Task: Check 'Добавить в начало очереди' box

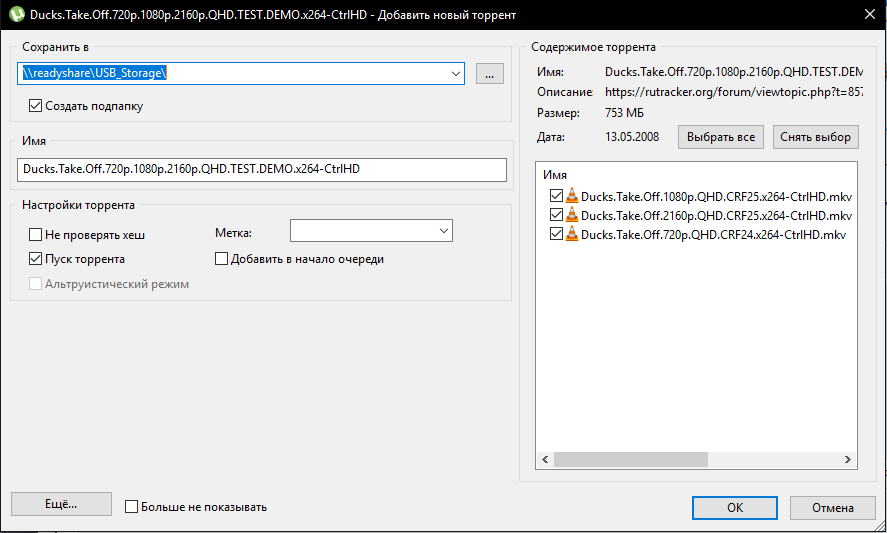Action: [223, 259]
